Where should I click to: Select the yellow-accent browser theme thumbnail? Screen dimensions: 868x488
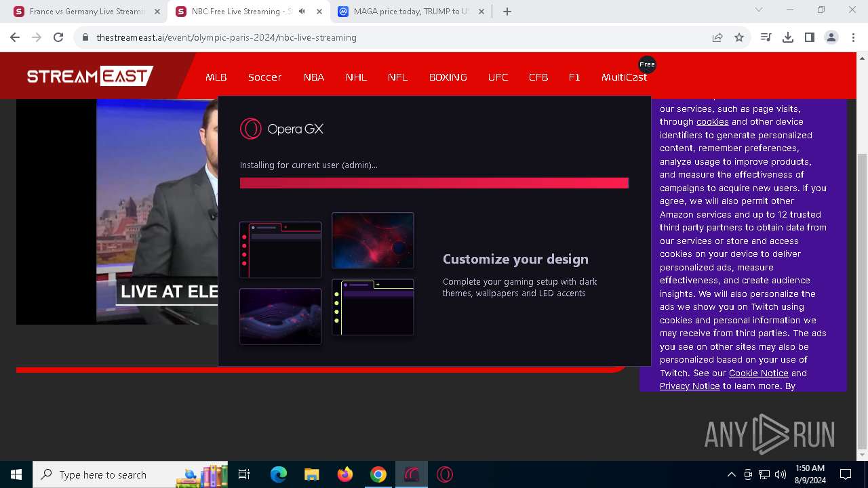373,307
